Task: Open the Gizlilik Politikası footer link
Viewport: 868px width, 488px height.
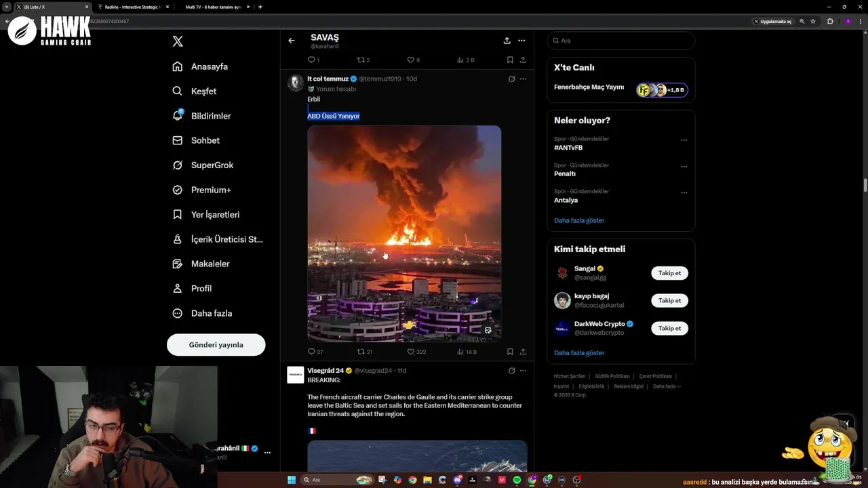Action: [612, 376]
